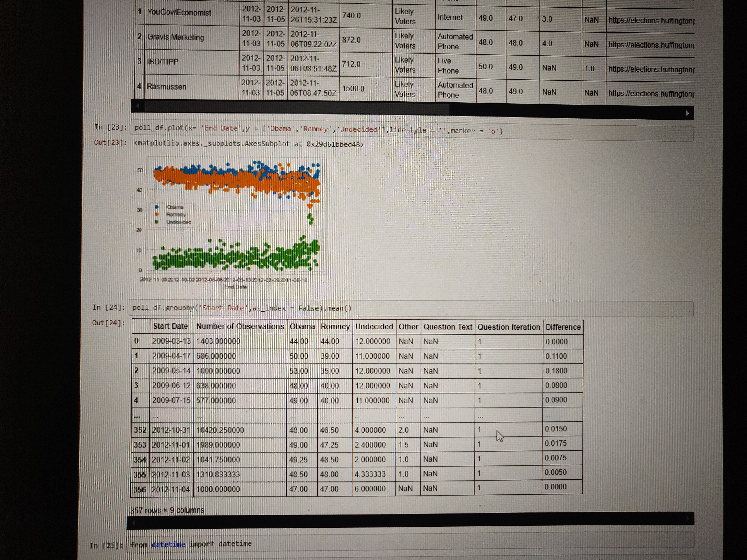Screen dimensions: 747x560
Task: Click the Out[24] prompt label
Action: pyautogui.click(x=108, y=323)
